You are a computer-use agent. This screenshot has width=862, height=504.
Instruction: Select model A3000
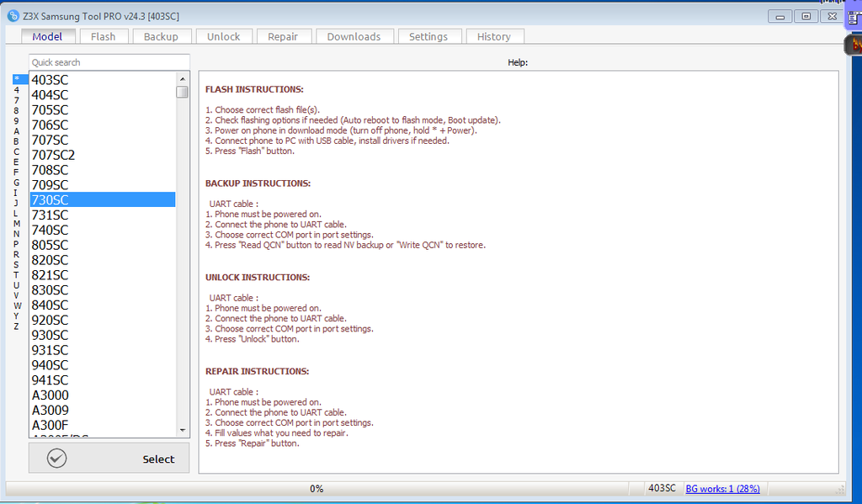click(103, 395)
